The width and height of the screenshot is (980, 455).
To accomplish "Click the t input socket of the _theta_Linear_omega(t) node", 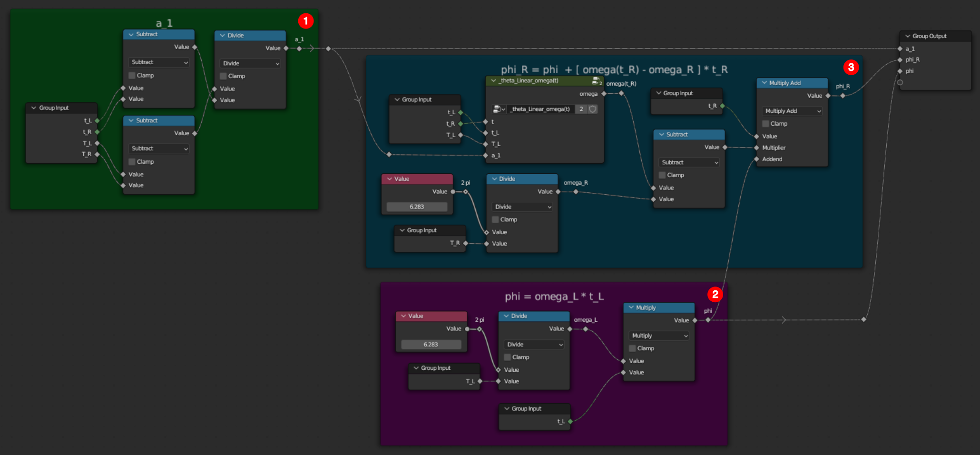I will 485,122.
